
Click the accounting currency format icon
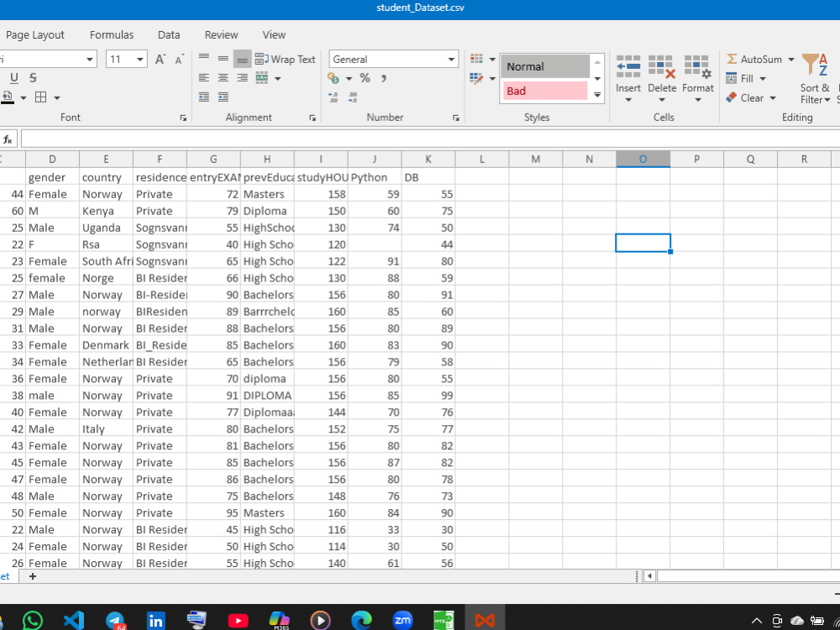333,79
